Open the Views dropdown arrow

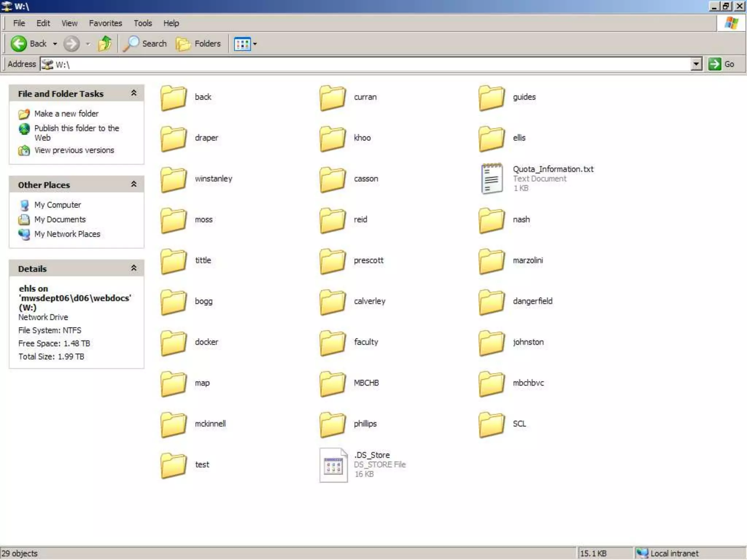pyautogui.click(x=255, y=44)
